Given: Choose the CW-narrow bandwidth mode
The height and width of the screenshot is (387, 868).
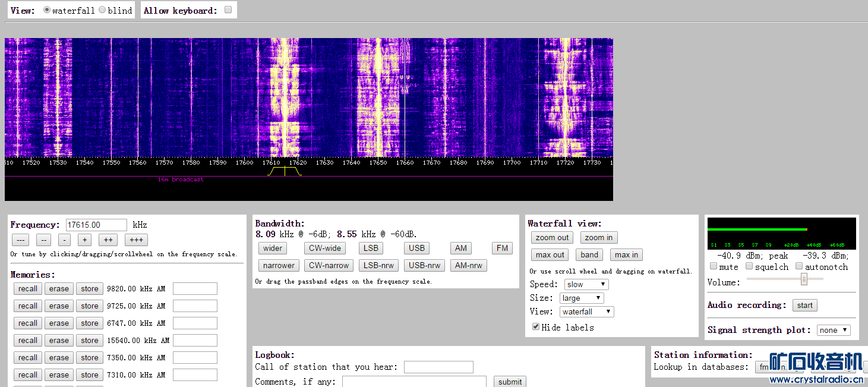Looking at the screenshot, I should (329, 266).
